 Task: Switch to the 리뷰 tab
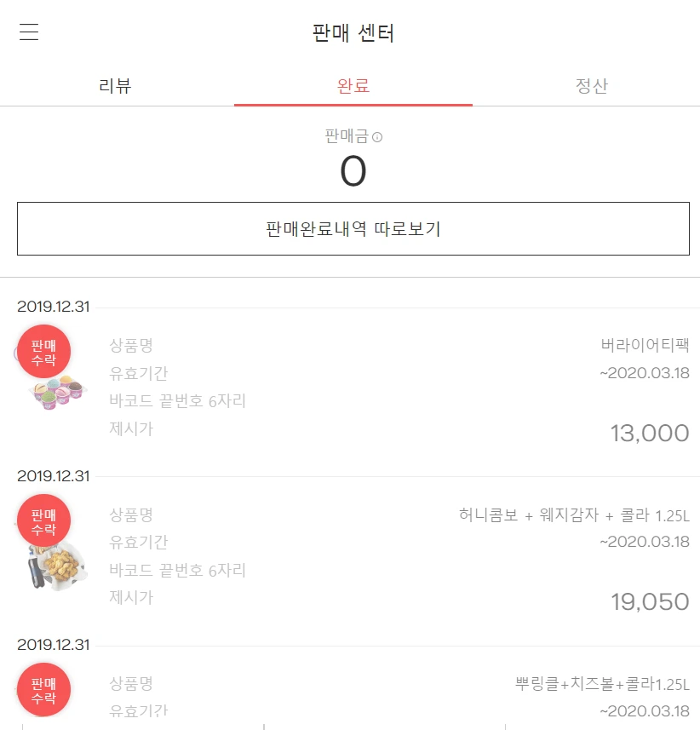pyautogui.click(x=116, y=86)
